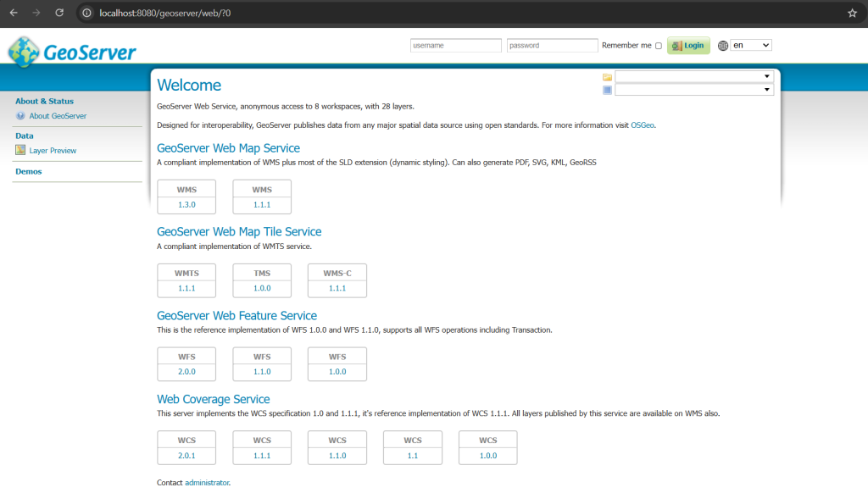Open the top workspace selector dropdown

693,75
